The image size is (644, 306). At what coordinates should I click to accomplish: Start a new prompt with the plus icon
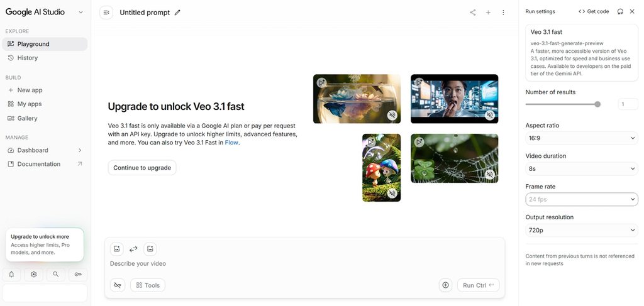point(488,13)
